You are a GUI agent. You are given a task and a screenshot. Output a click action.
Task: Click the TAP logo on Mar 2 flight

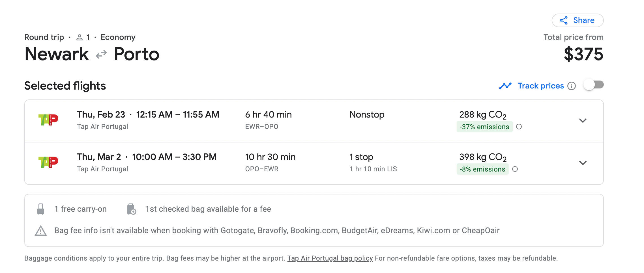pyautogui.click(x=48, y=162)
